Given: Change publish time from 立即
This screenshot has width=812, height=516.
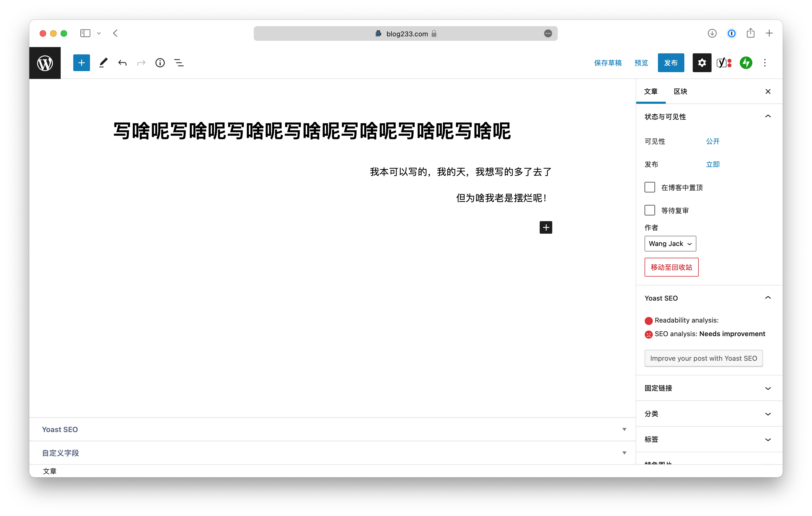Looking at the screenshot, I should click(713, 164).
